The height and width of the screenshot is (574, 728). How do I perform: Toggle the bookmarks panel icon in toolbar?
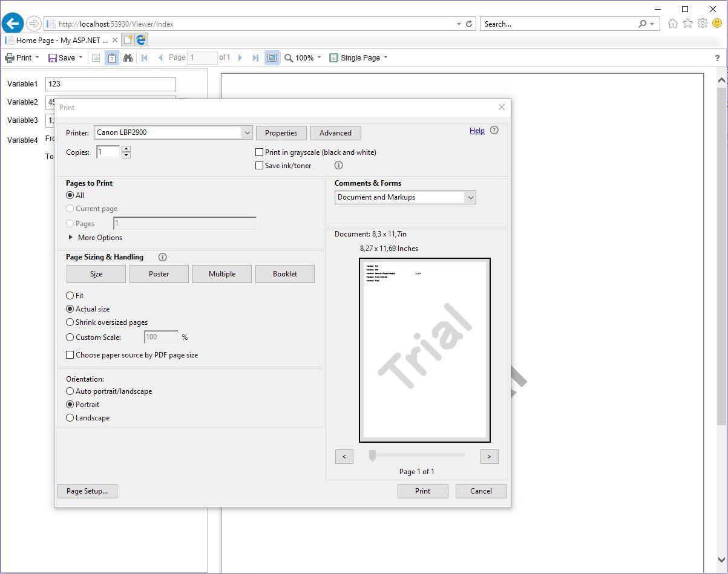click(96, 58)
